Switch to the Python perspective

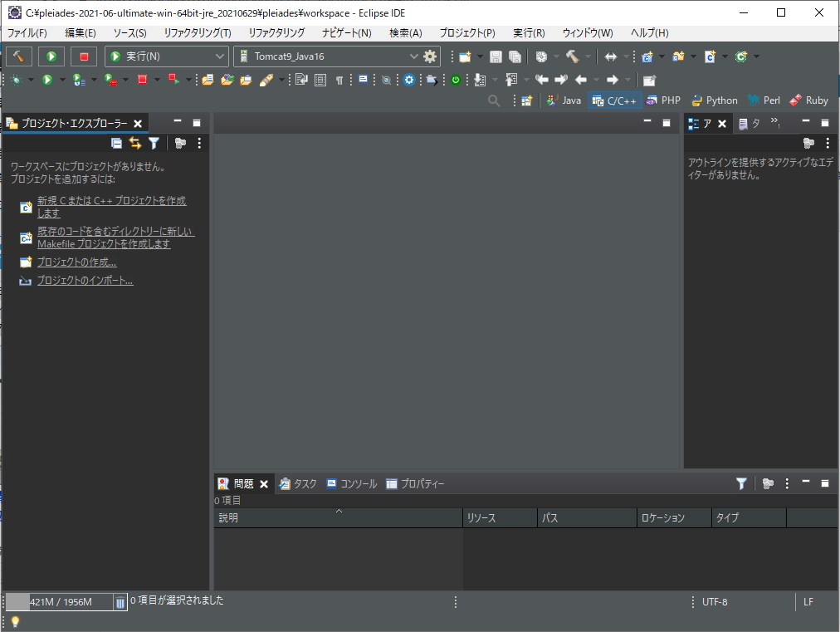[x=714, y=100]
